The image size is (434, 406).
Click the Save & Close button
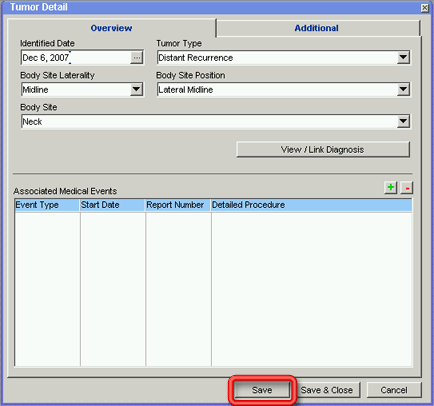(327, 390)
